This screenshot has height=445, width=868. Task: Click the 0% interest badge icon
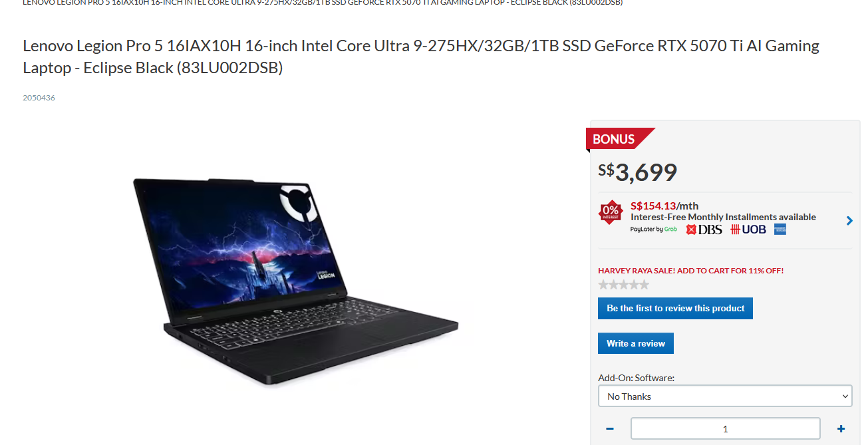(611, 213)
